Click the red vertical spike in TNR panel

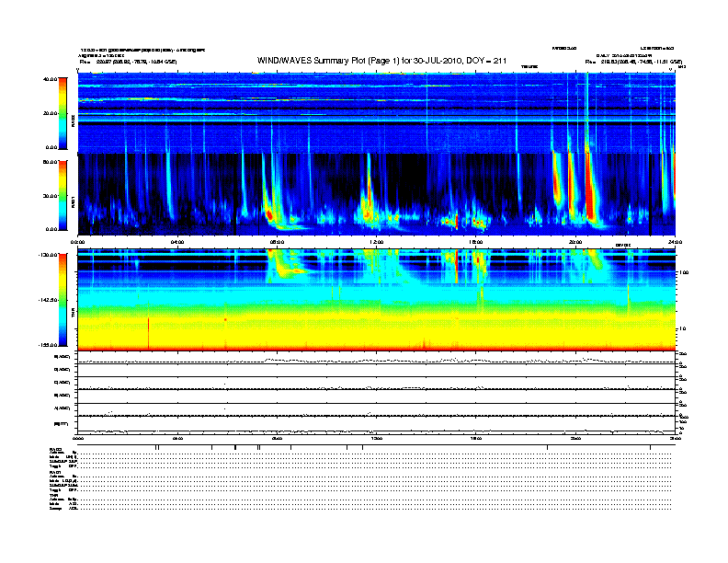tap(149, 332)
